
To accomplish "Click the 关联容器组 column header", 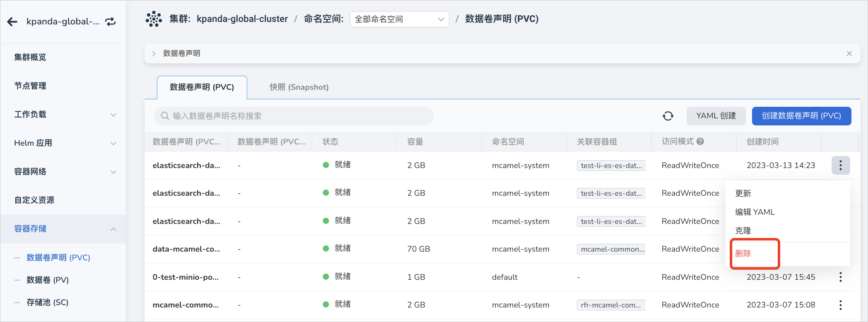I will 597,142.
